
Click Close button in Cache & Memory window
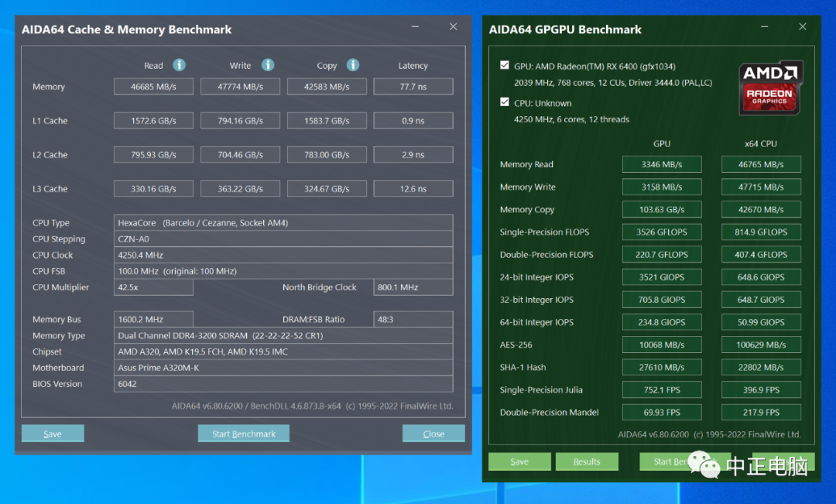pos(433,434)
